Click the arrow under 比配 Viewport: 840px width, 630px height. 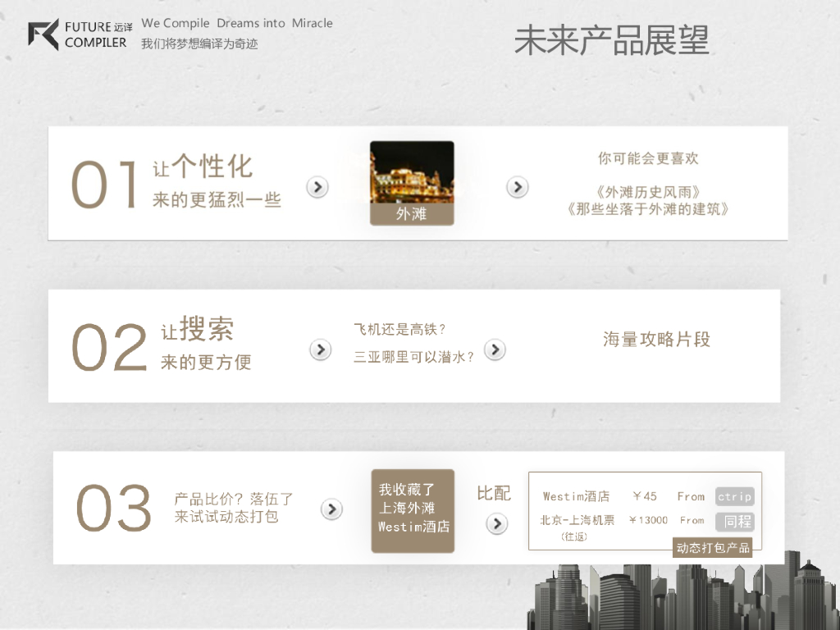click(x=496, y=523)
